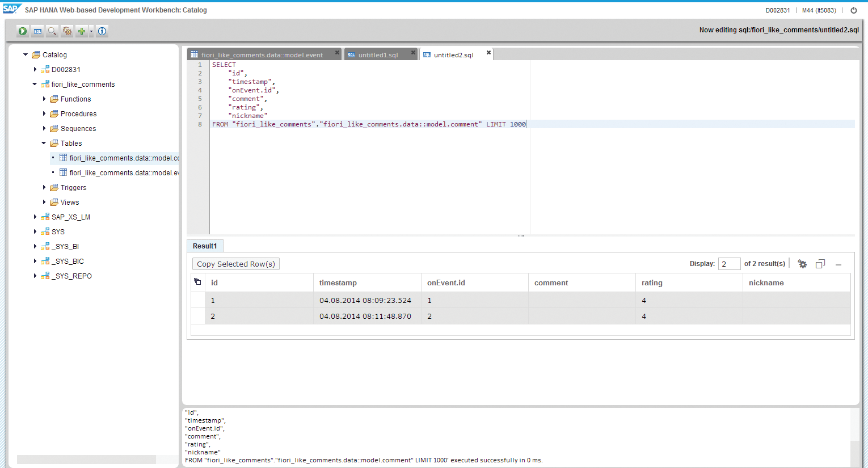
Task: Open the Result1 tab
Action: click(x=205, y=246)
